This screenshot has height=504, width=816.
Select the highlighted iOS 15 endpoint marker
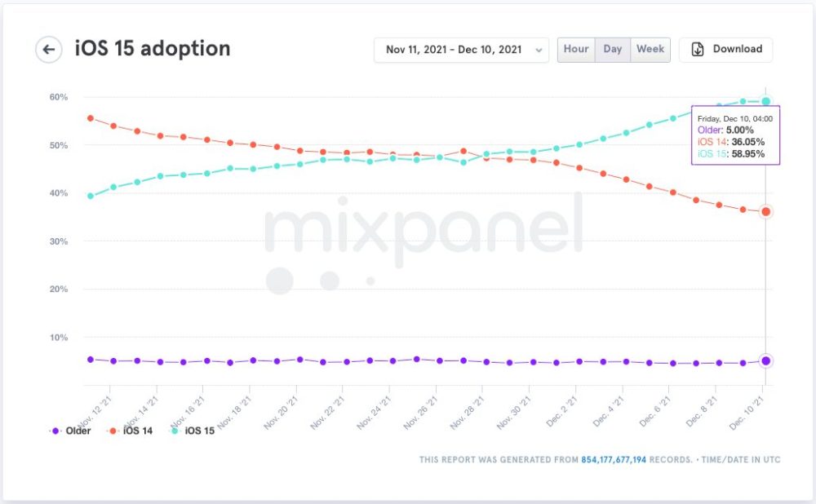765,99
